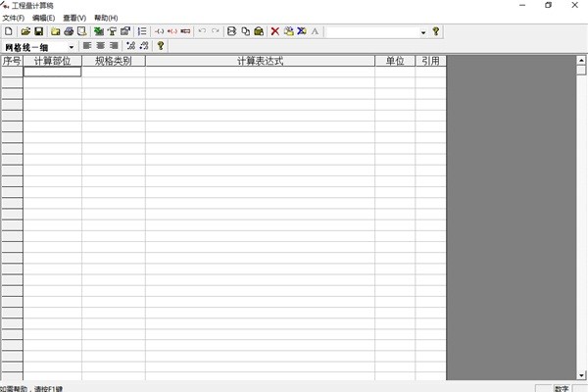Viewport: 588px width, 392px height.
Task: Click the dark -(..) bracket icon
Action: pos(160,31)
